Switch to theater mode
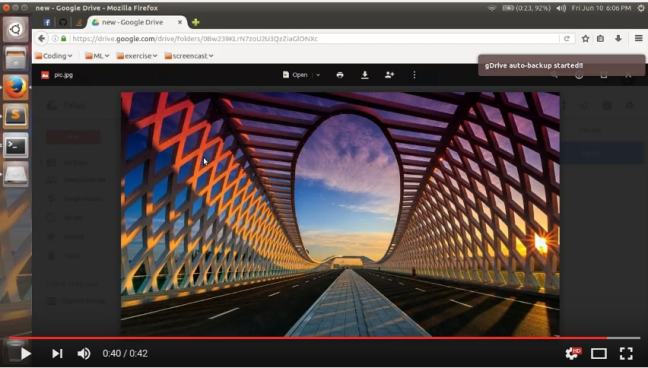648x368 pixels. tap(599, 354)
